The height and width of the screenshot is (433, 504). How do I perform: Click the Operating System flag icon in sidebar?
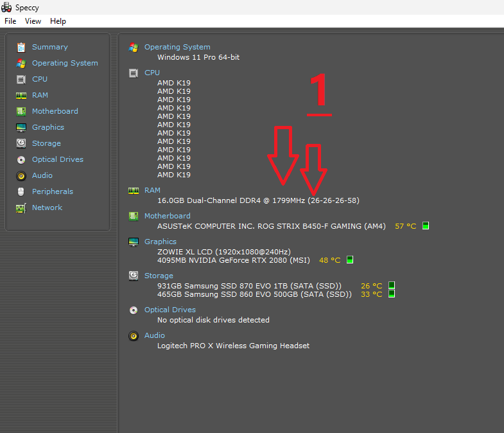click(21, 64)
